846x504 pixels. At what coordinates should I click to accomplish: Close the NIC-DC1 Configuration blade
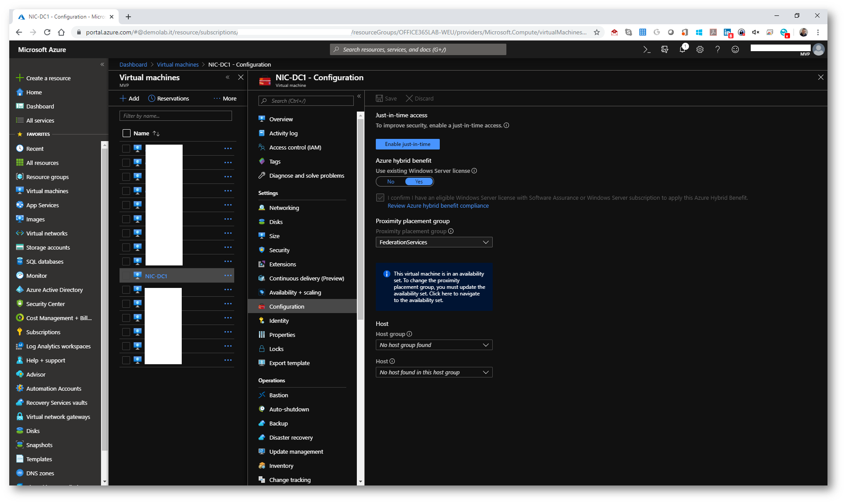(x=821, y=77)
